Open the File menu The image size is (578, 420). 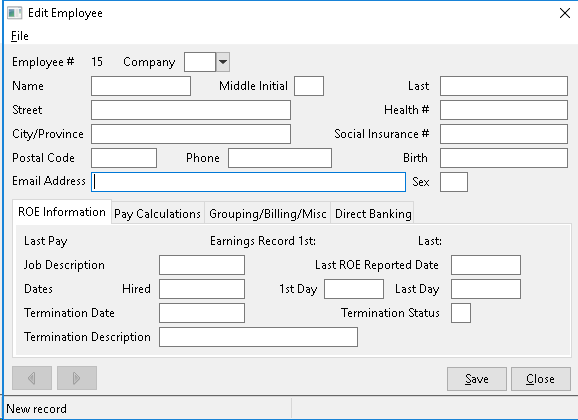tap(20, 36)
